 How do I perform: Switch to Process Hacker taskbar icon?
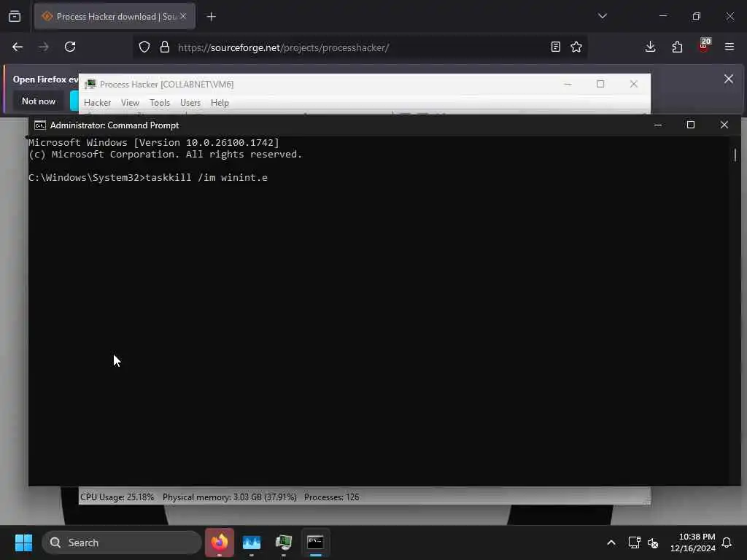[x=284, y=542]
